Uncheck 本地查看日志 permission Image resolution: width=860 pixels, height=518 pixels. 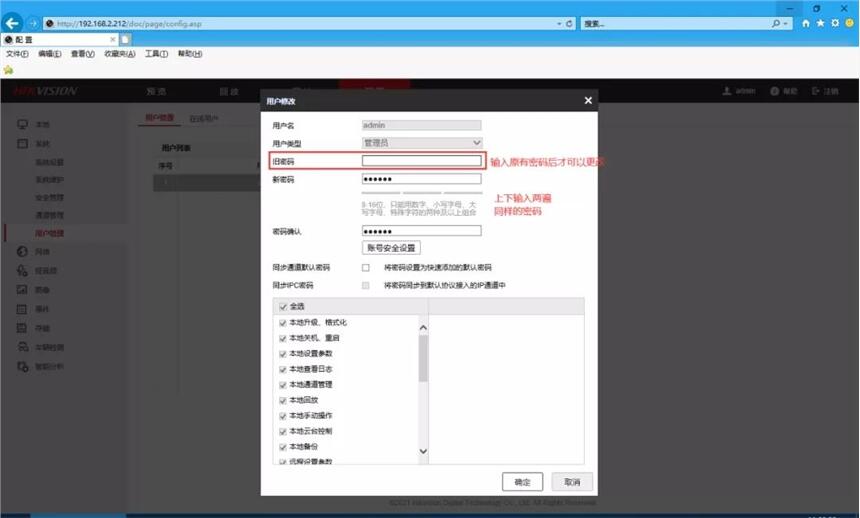pyautogui.click(x=283, y=369)
